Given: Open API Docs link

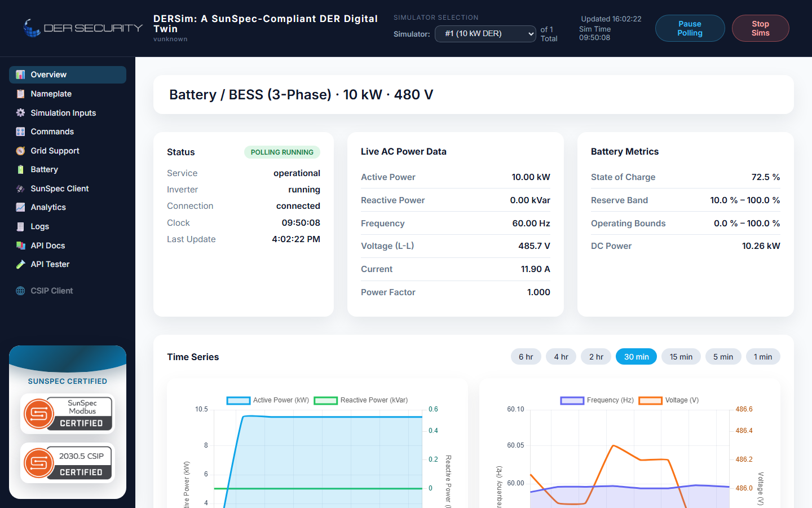Looking at the screenshot, I should pos(68,246).
